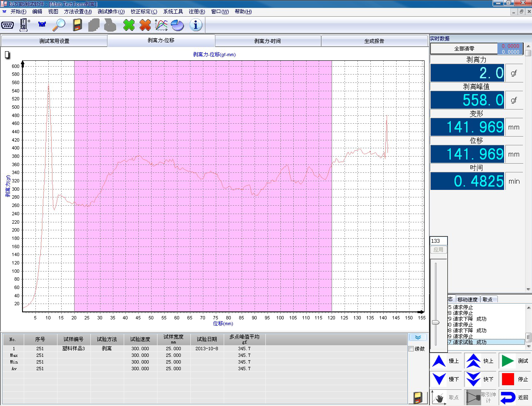Click the speed value input field showing 133
The width and height of the screenshot is (532, 406).
(x=438, y=241)
